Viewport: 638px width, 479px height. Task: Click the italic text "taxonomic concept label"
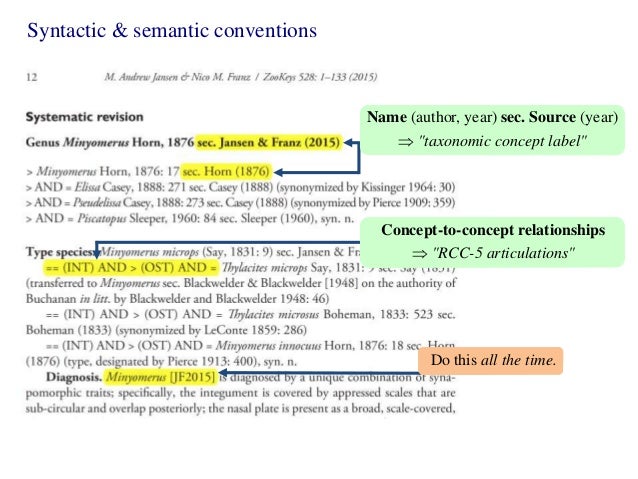tap(503, 141)
